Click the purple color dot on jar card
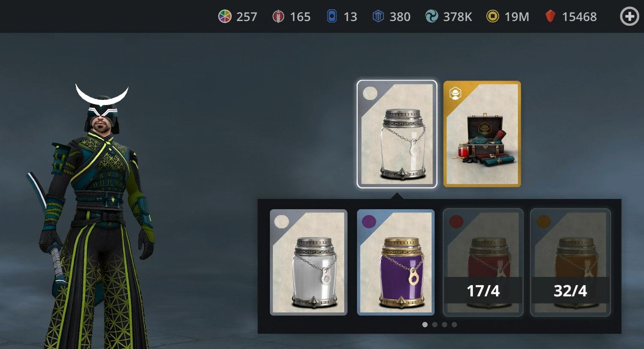The height and width of the screenshot is (349, 644). [369, 222]
